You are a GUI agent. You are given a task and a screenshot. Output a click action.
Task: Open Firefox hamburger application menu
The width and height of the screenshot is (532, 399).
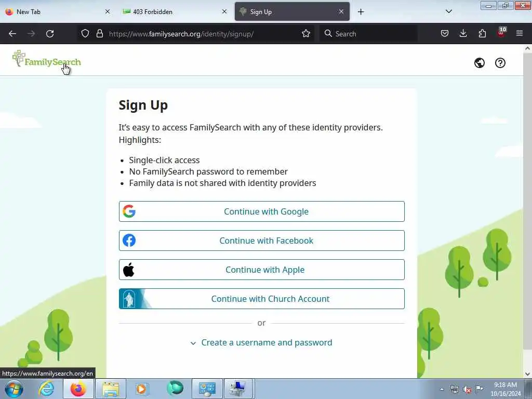pyautogui.click(x=519, y=33)
